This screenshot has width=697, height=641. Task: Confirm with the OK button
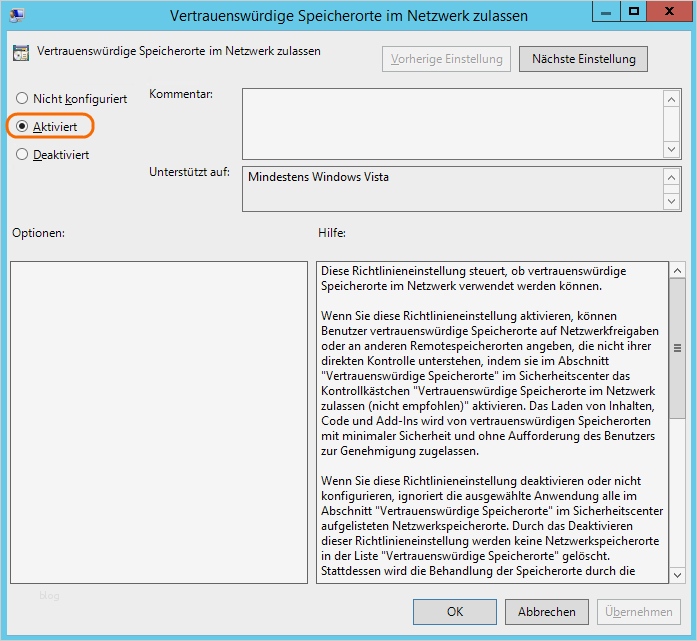tap(455, 612)
